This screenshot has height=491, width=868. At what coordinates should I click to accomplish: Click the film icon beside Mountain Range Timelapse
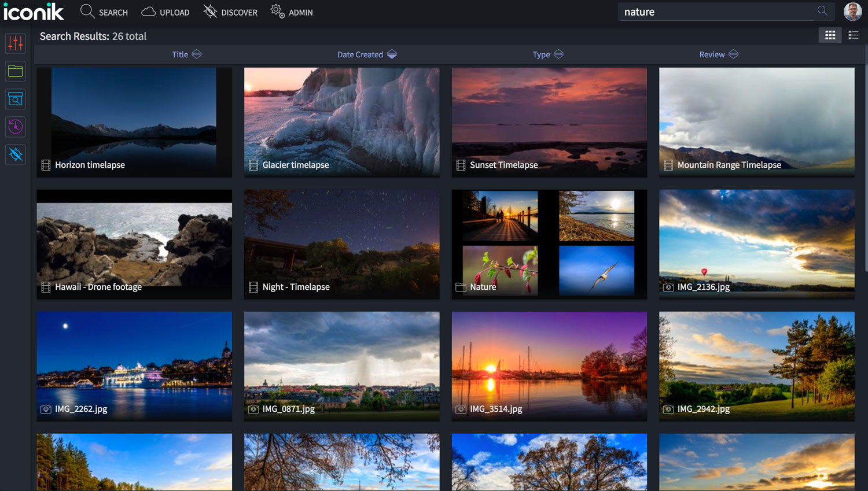click(668, 165)
